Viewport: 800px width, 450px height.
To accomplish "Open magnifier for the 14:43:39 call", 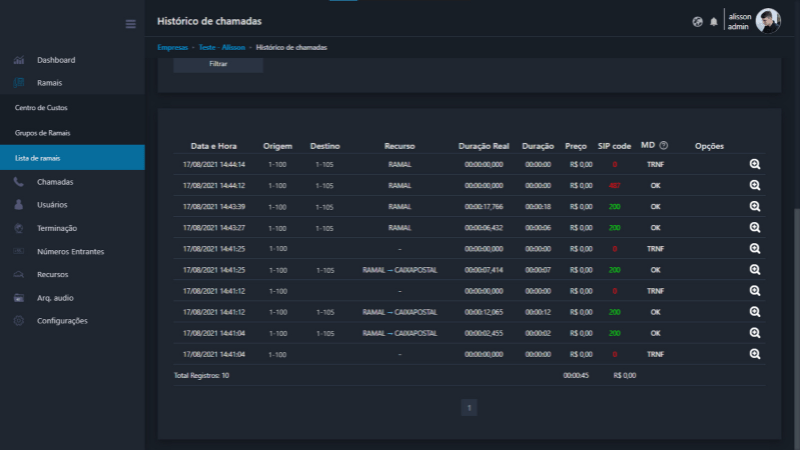I will [x=755, y=206].
